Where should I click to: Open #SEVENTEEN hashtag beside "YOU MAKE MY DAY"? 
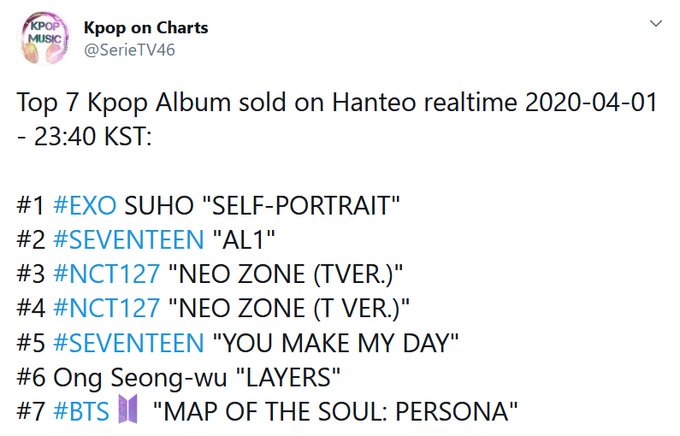pyautogui.click(x=128, y=343)
